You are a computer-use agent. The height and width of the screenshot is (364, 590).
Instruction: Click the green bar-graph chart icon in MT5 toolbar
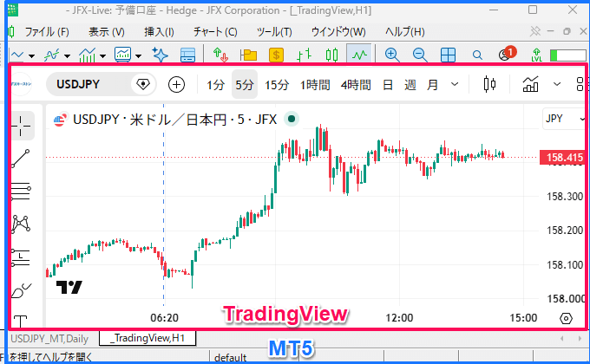point(88,55)
